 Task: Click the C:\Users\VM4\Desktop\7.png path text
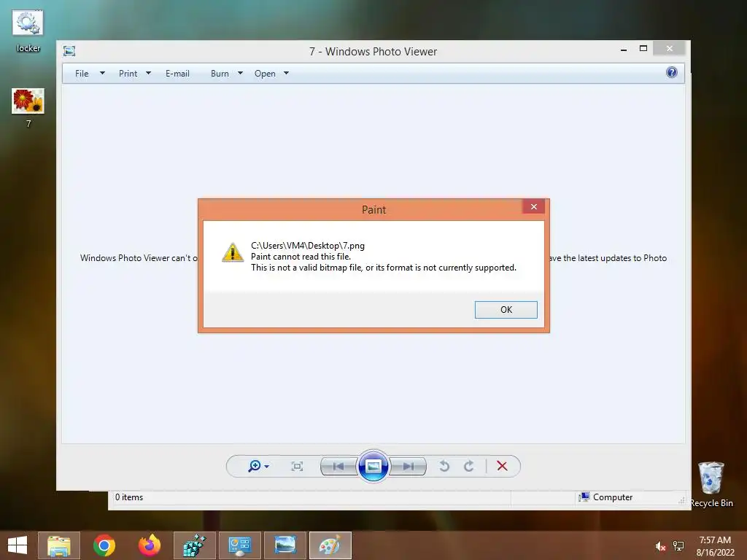pyautogui.click(x=308, y=246)
